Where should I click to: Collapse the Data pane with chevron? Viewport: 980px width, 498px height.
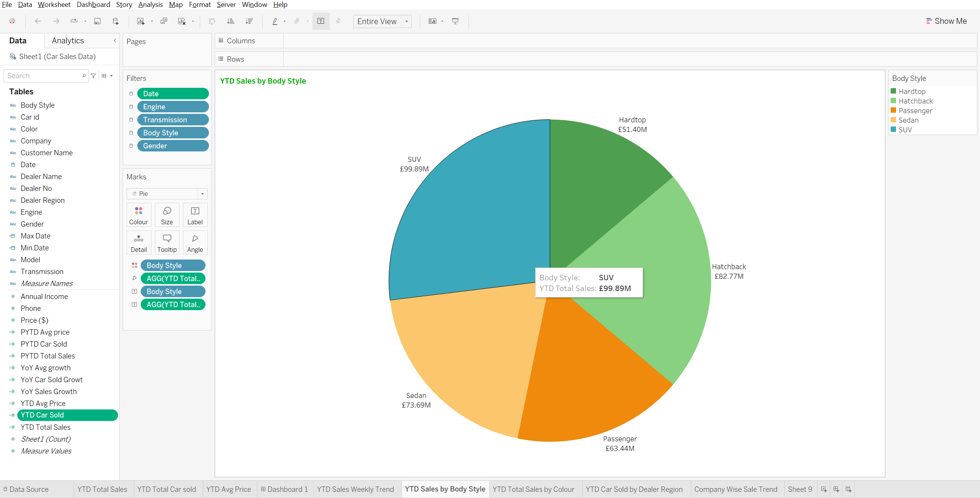pos(115,41)
